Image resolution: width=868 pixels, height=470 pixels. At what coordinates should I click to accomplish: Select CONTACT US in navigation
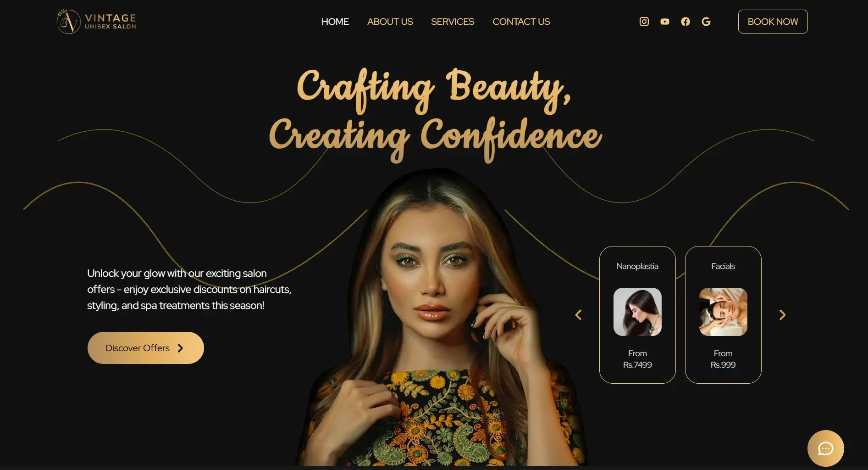[521, 22]
